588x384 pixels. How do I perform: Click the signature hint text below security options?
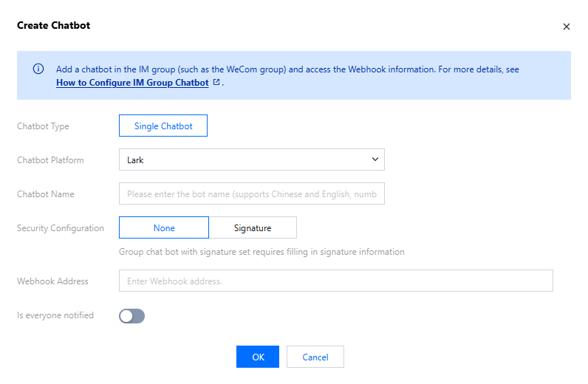[261, 252]
